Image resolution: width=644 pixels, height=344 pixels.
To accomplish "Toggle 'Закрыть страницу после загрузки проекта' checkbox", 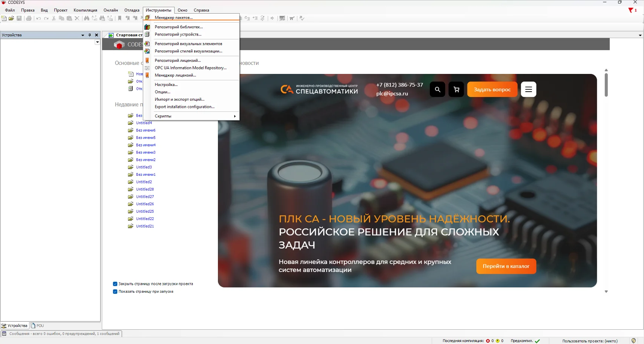I will (115, 284).
